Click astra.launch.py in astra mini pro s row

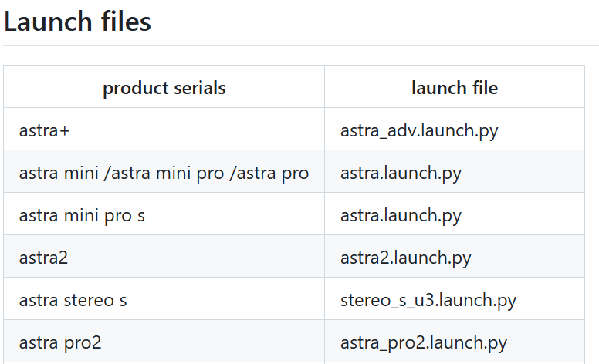401,215
